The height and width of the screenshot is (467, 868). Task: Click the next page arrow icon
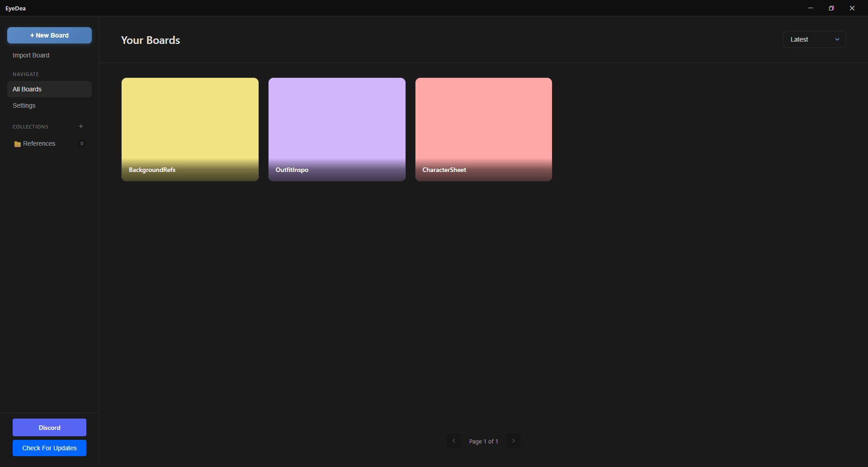click(513, 440)
